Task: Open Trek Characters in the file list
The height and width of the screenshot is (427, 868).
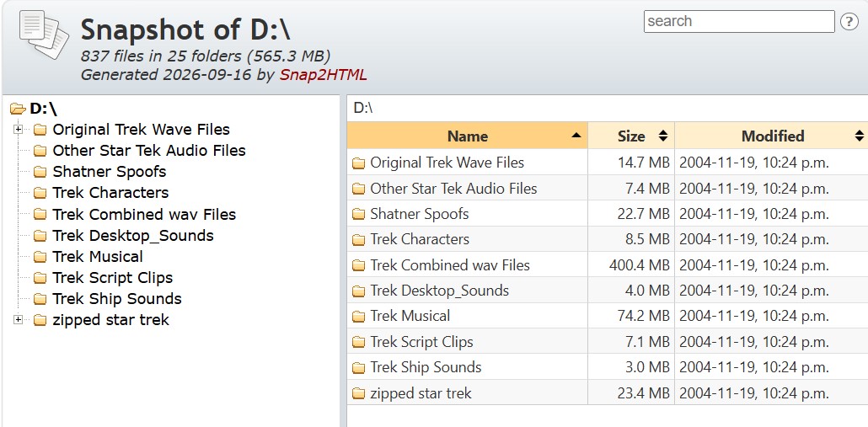Action: point(419,239)
